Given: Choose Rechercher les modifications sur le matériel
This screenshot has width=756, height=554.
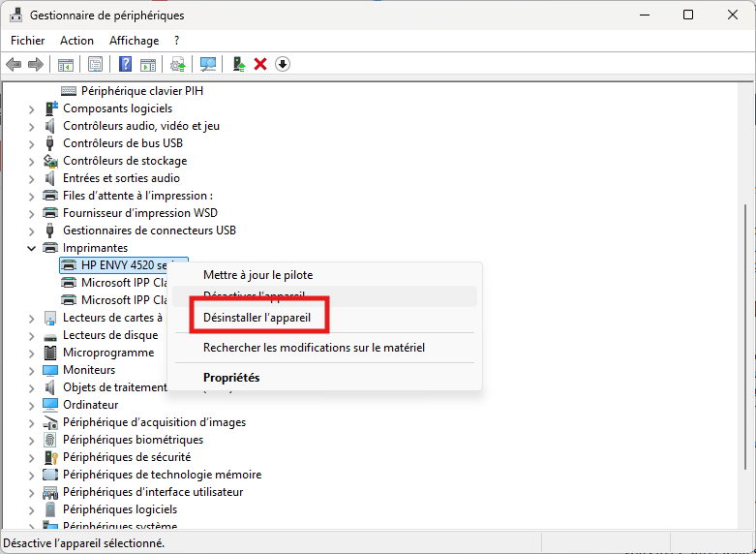Looking at the screenshot, I should [x=324, y=348].
